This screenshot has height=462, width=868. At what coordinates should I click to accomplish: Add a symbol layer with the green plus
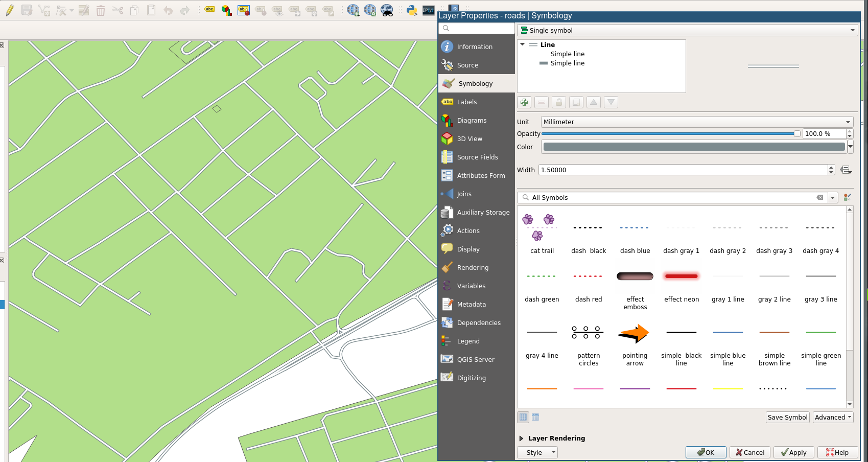524,102
